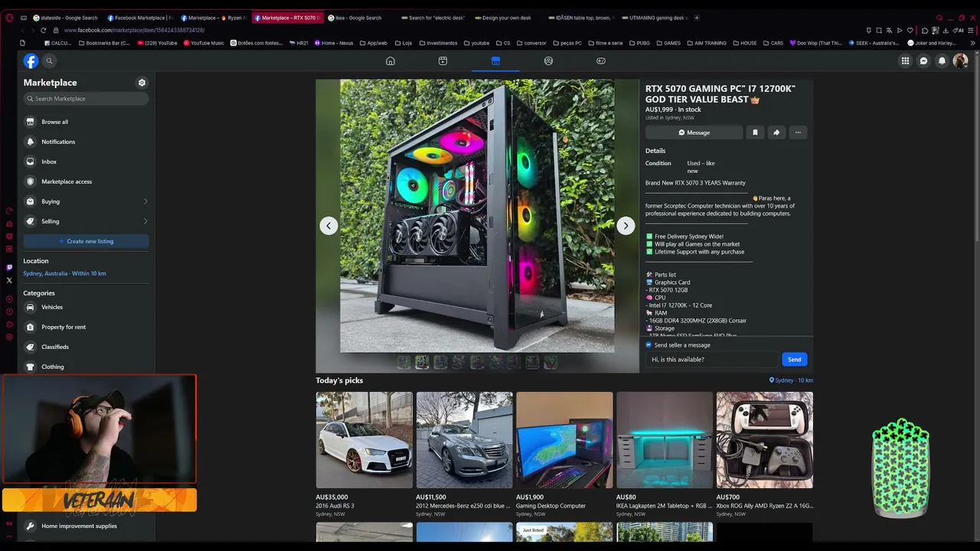Screen dimensions: 980x551
Task: Switch to the UTMANING gaming desk tab
Action: coord(654,18)
